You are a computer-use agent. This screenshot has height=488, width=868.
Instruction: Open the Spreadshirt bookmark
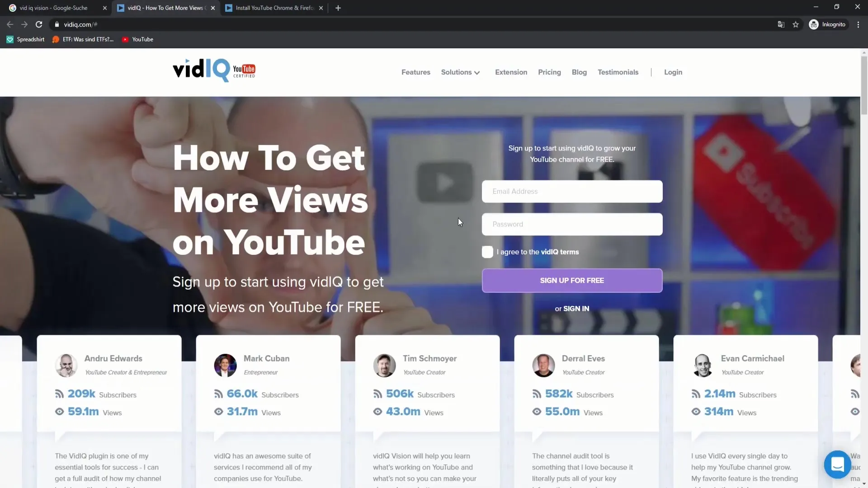(x=25, y=39)
